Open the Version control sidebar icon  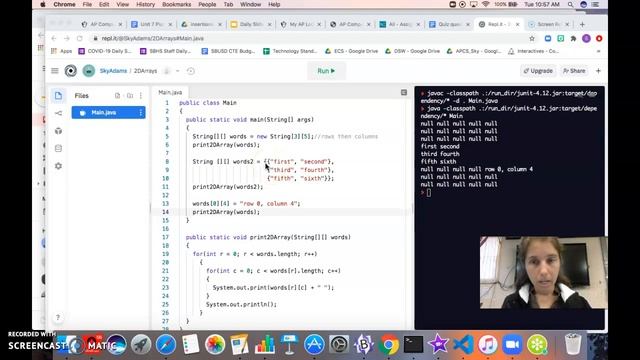pyautogui.click(x=58, y=113)
